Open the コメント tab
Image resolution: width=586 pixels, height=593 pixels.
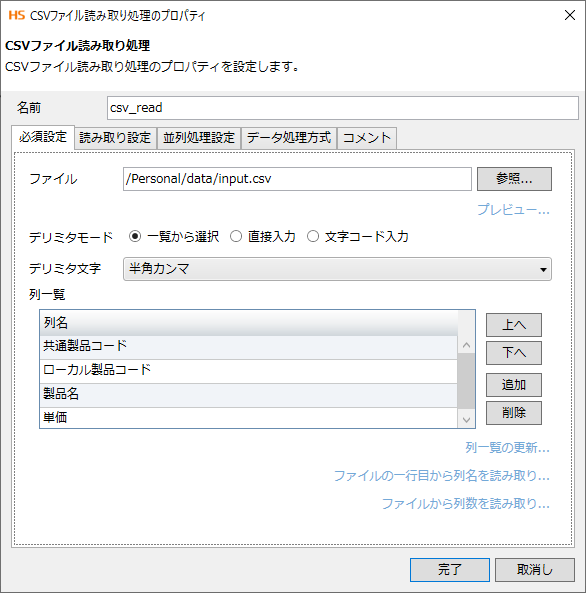pos(367,138)
